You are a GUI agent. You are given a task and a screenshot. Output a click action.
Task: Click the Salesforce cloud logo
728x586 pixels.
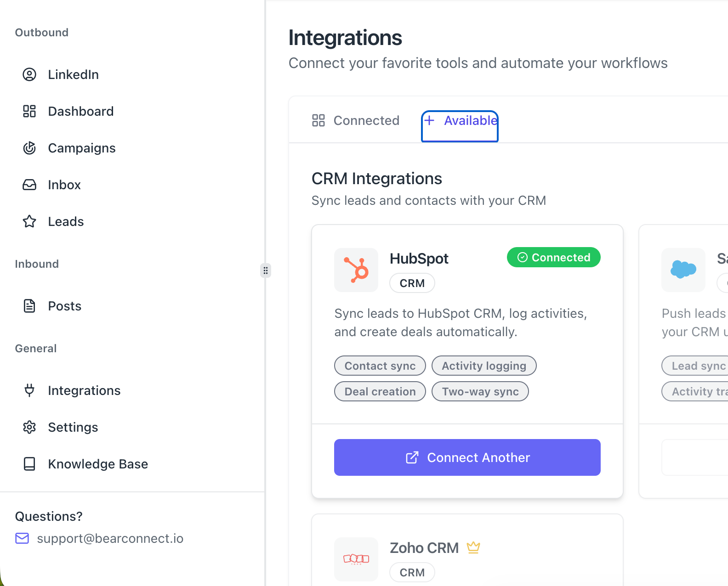683,270
